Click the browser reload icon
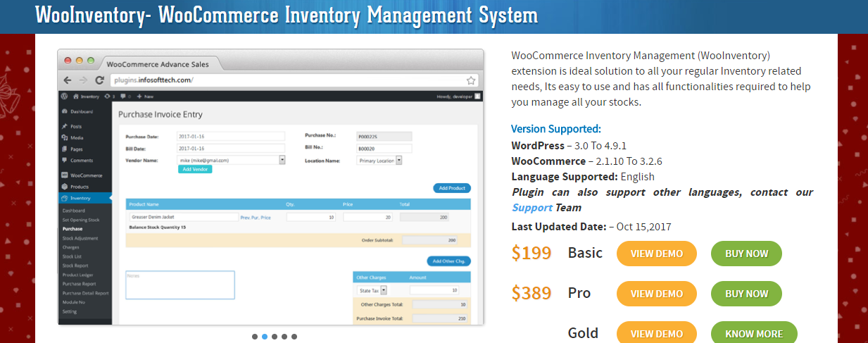The image size is (868, 343). click(x=99, y=80)
